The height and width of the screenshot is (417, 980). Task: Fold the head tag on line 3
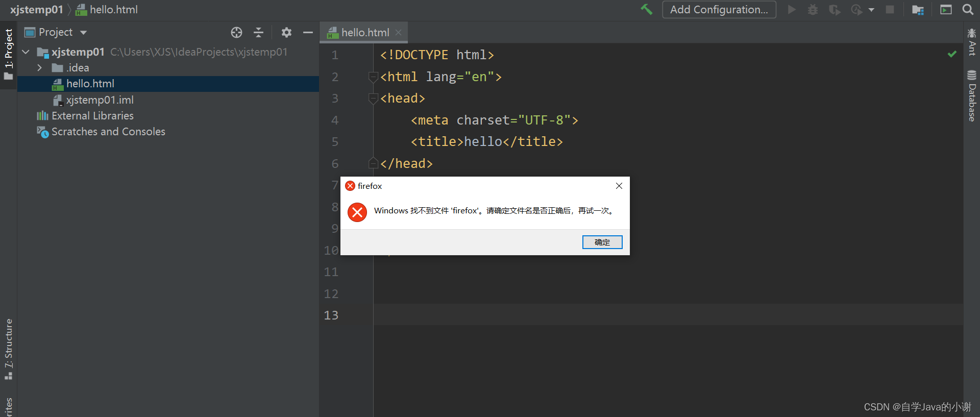point(373,99)
